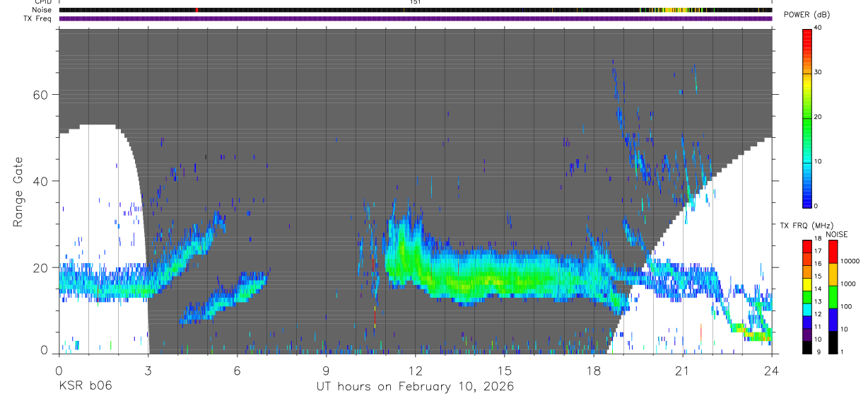Click x-axis tick label 18

[594, 370]
